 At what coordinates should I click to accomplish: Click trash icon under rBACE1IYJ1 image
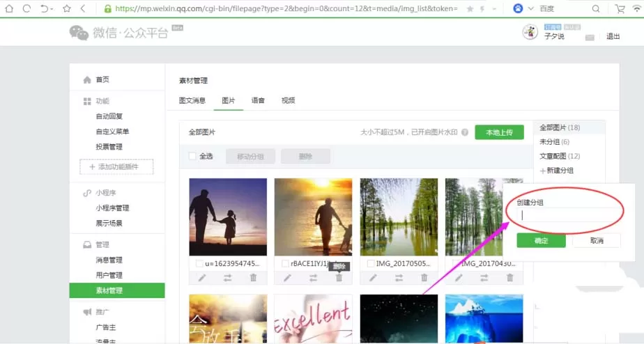[x=339, y=278]
